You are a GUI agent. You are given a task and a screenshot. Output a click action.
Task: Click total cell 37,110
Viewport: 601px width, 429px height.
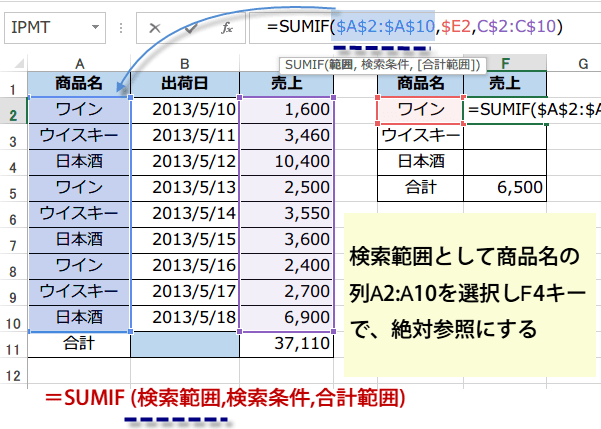[x=286, y=344]
